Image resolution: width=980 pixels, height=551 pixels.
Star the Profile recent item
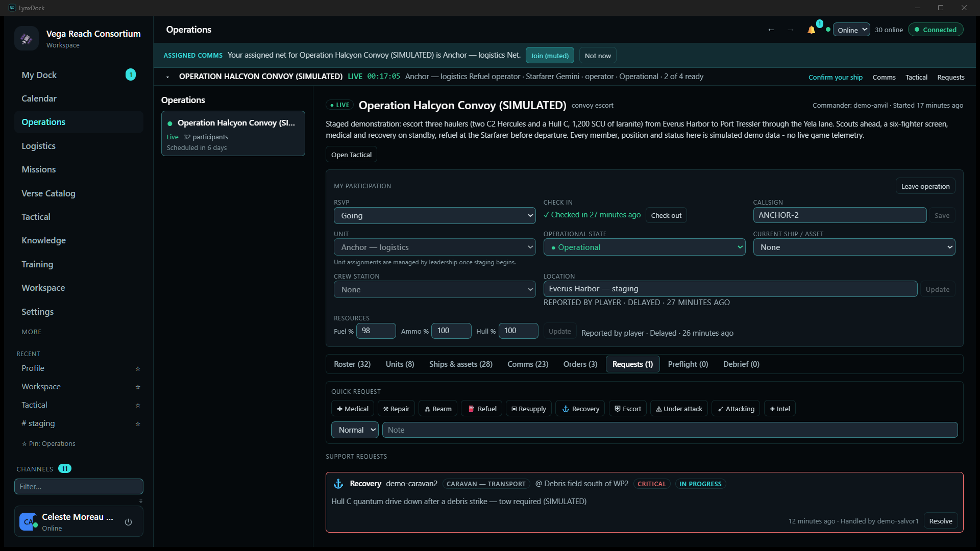click(x=137, y=368)
